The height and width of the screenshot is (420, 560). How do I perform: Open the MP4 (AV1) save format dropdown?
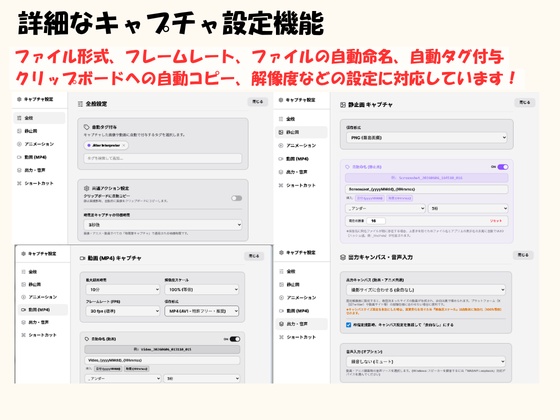click(202, 311)
